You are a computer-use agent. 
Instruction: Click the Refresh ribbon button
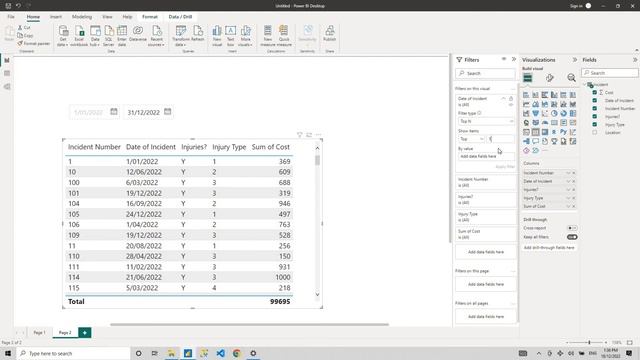(198, 33)
